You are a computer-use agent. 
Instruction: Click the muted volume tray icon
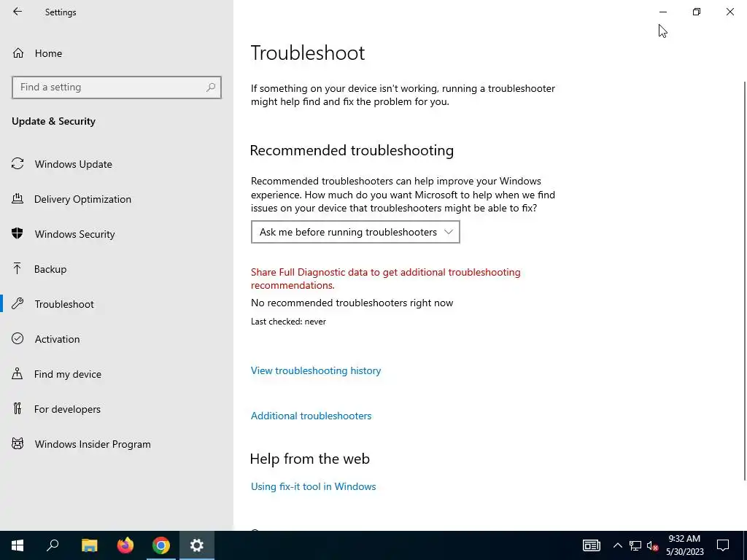[652, 545]
